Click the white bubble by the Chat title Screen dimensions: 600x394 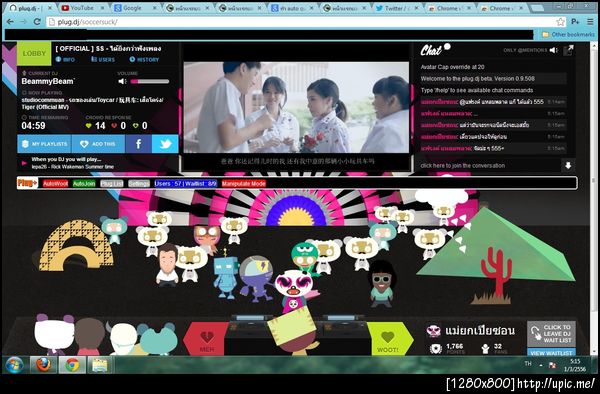(447, 47)
